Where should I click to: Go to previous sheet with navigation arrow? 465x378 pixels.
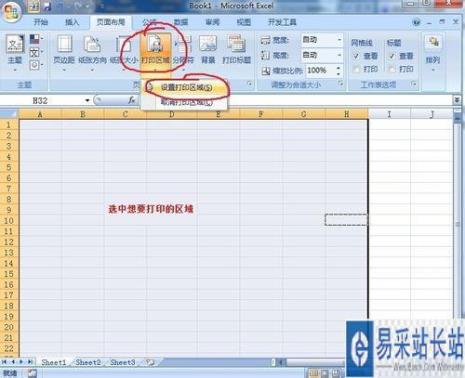13,362
